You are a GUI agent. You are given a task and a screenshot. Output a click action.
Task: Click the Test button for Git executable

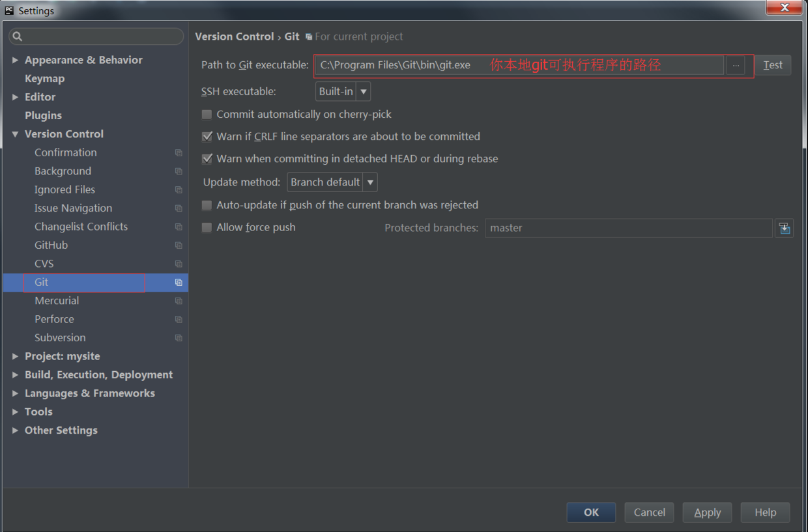[x=773, y=65]
